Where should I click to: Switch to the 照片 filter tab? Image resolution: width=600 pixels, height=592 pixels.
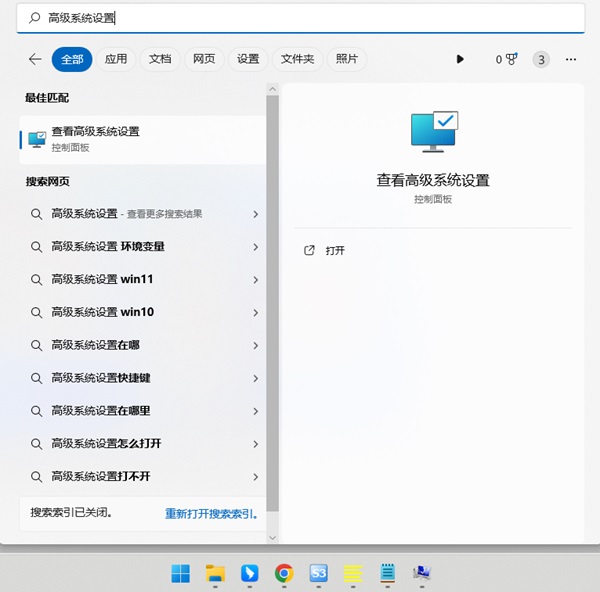tap(347, 59)
